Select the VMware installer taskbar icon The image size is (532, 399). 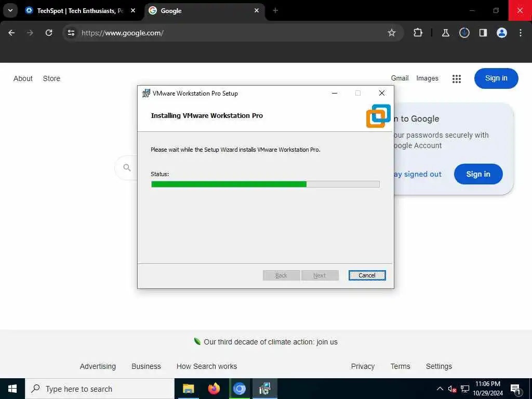tap(264, 389)
